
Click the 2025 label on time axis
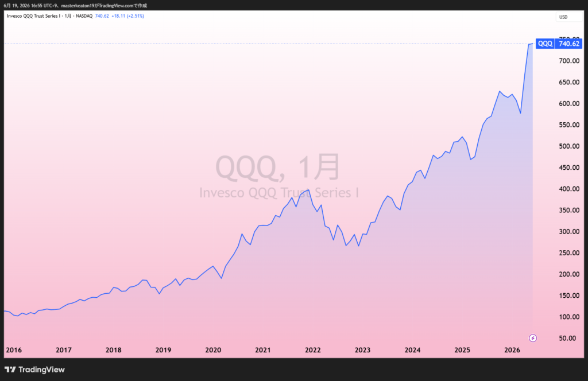462,350
